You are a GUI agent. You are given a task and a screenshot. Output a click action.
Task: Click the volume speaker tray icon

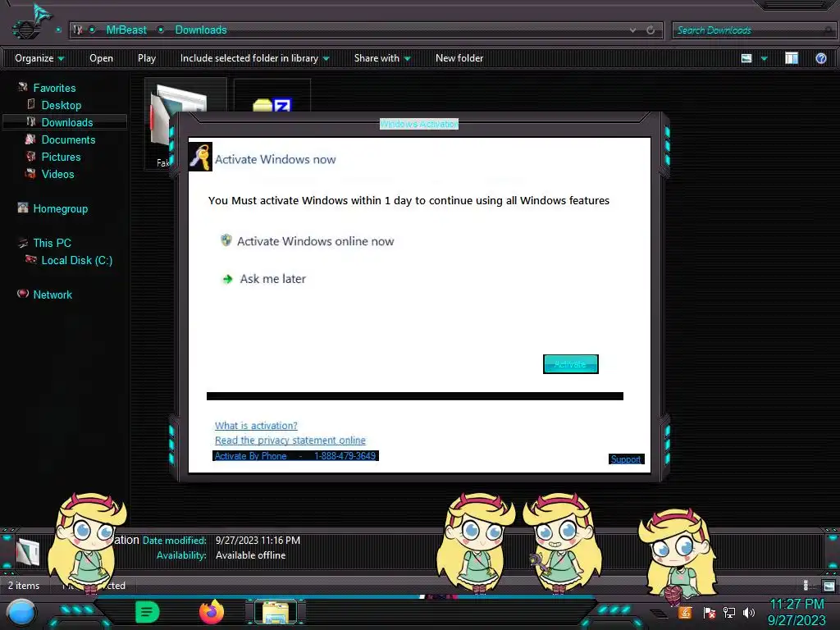[748, 612]
